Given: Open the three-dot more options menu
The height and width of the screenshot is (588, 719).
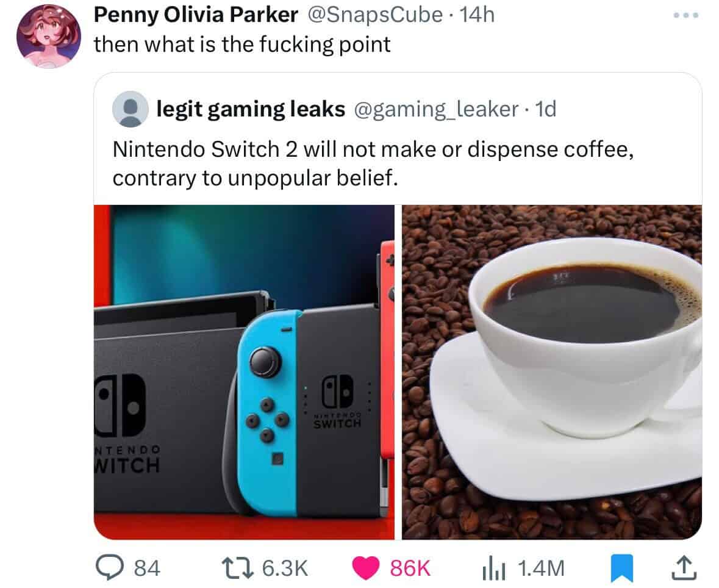Looking at the screenshot, I should pyautogui.click(x=686, y=15).
